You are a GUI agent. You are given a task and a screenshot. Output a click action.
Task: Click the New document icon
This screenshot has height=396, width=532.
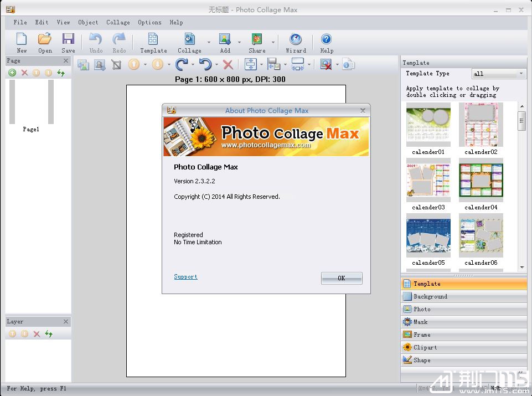22,39
